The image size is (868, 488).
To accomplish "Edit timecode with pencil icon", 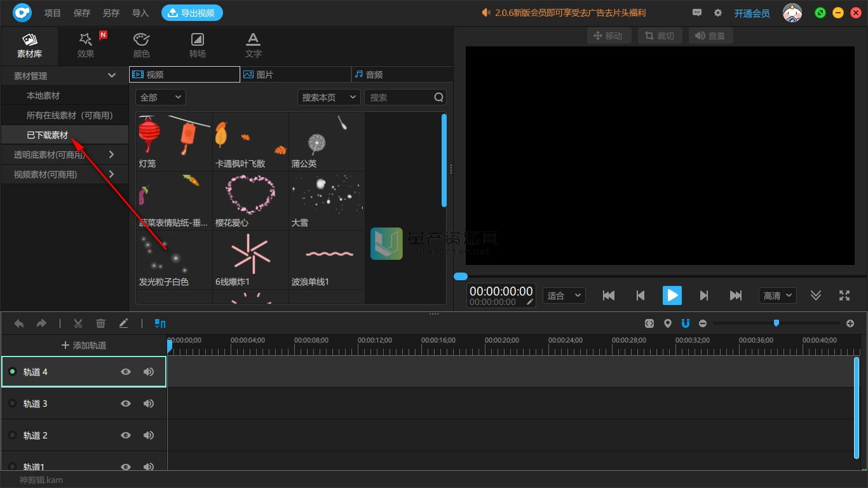I will pos(530,302).
